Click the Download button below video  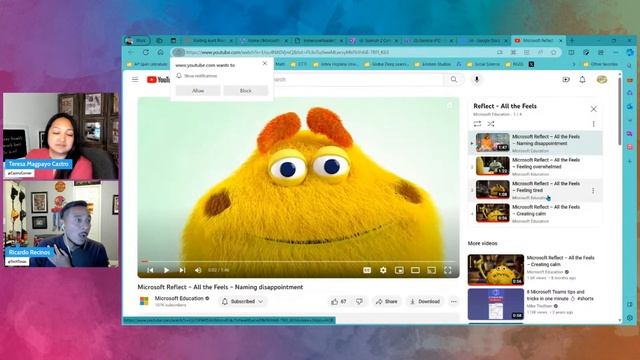(425, 302)
